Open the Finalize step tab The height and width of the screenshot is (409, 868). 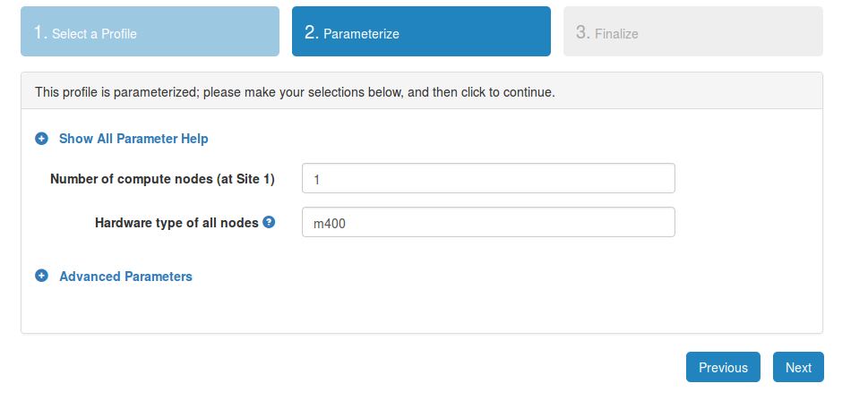(693, 31)
